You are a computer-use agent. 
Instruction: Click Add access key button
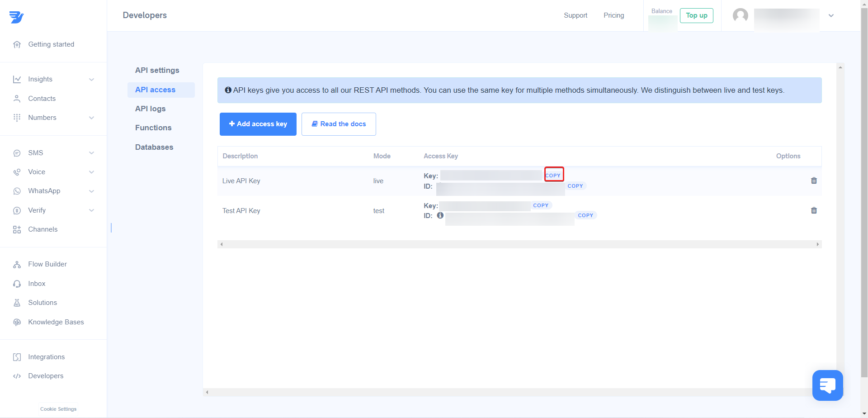coord(258,124)
